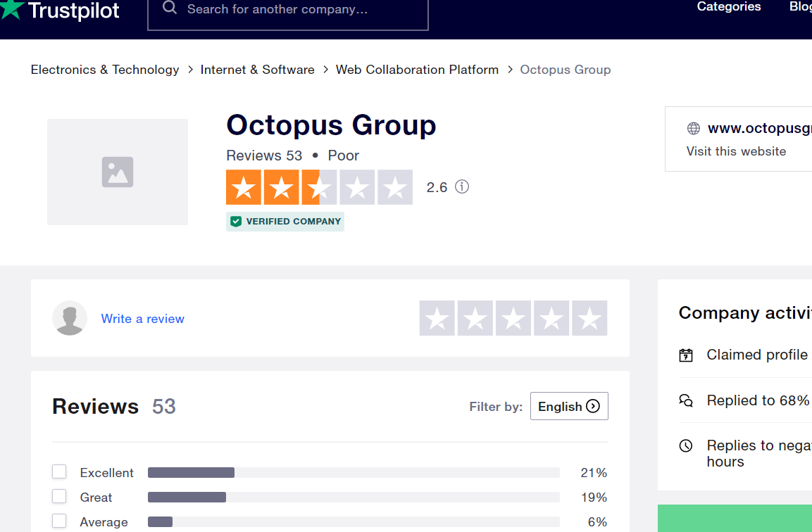Rate five stars in Write a review
The width and height of the screenshot is (812, 532).
tap(589, 318)
